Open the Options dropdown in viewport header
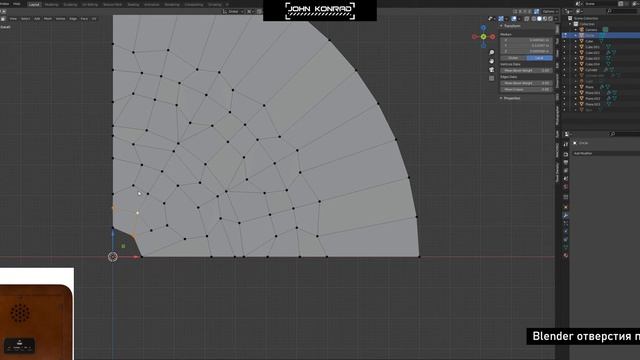The width and height of the screenshot is (640, 360). point(551,11)
